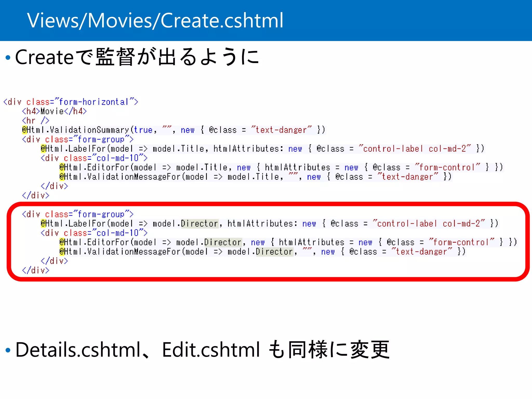This screenshot has width=532, height=399.
Task: Click the <hr /> code line
Action: [x=36, y=121]
